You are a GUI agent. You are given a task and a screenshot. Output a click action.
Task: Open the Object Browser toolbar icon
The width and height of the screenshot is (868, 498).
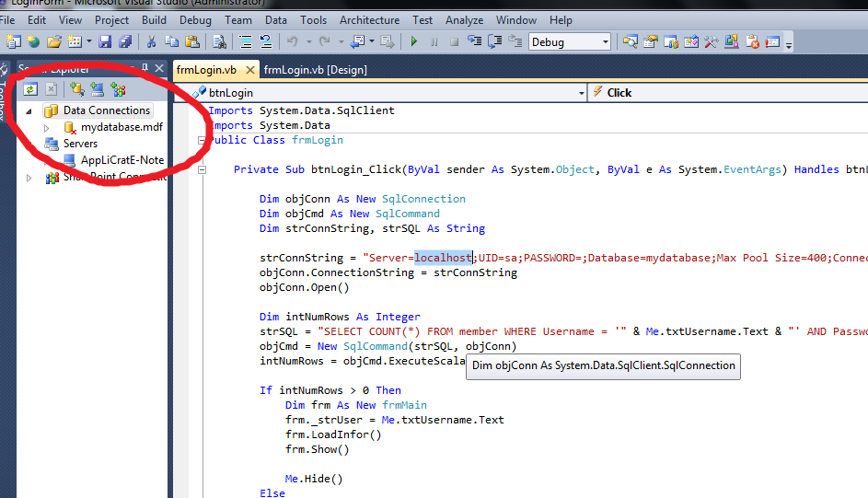click(x=691, y=41)
